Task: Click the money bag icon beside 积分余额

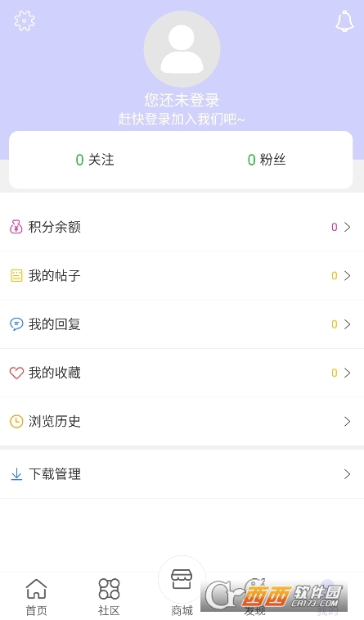Action: (x=16, y=227)
